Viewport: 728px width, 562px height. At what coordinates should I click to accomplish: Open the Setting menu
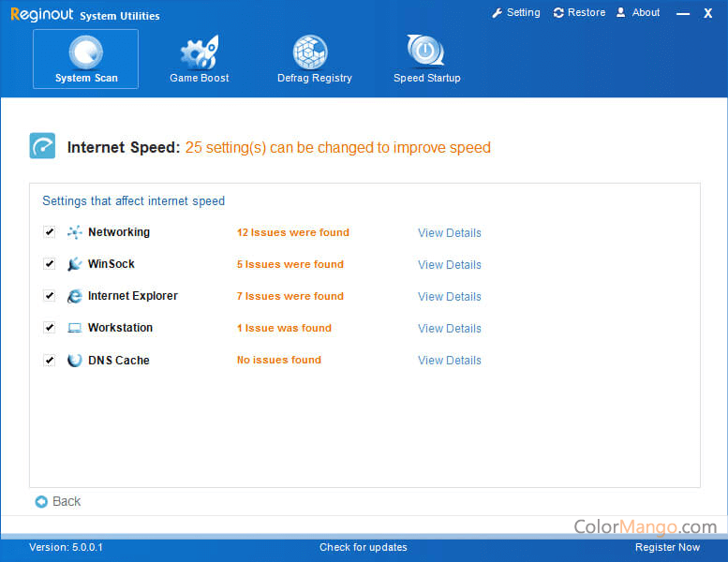pyautogui.click(x=516, y=12)
